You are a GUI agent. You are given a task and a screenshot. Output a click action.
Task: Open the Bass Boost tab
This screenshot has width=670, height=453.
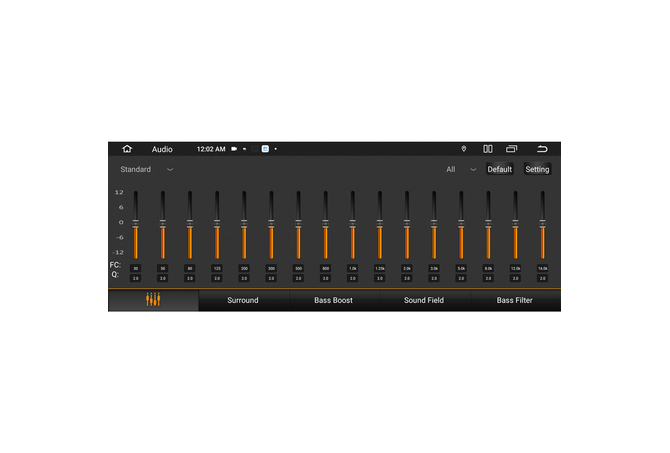coord(333,300)
